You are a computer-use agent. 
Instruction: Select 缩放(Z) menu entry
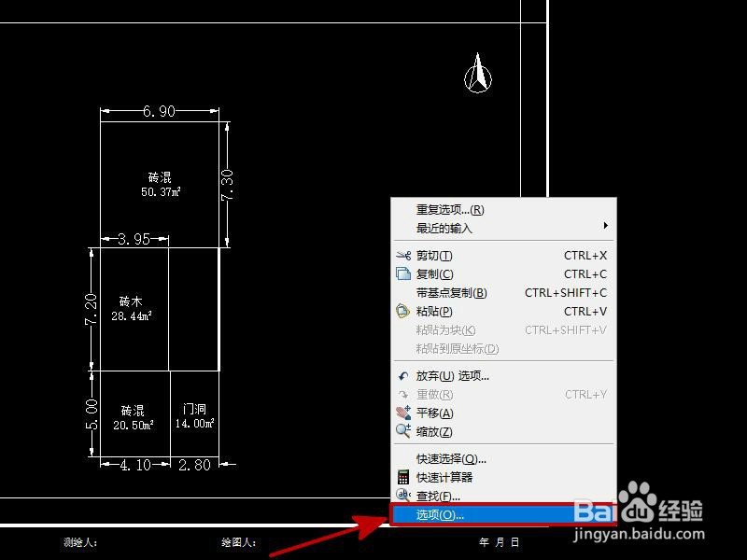pos(503,431)
